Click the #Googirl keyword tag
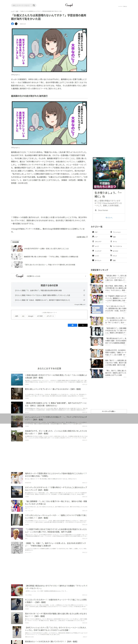 click(31, 316)
